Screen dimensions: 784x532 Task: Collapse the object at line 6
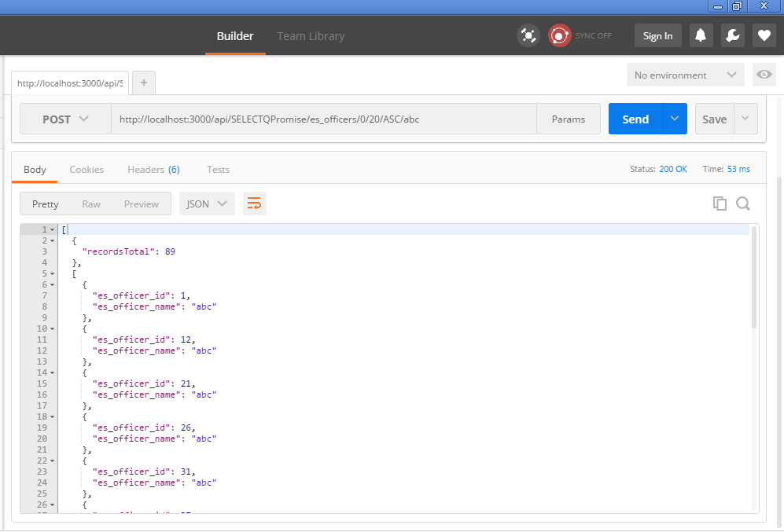(x=53, y=284)
